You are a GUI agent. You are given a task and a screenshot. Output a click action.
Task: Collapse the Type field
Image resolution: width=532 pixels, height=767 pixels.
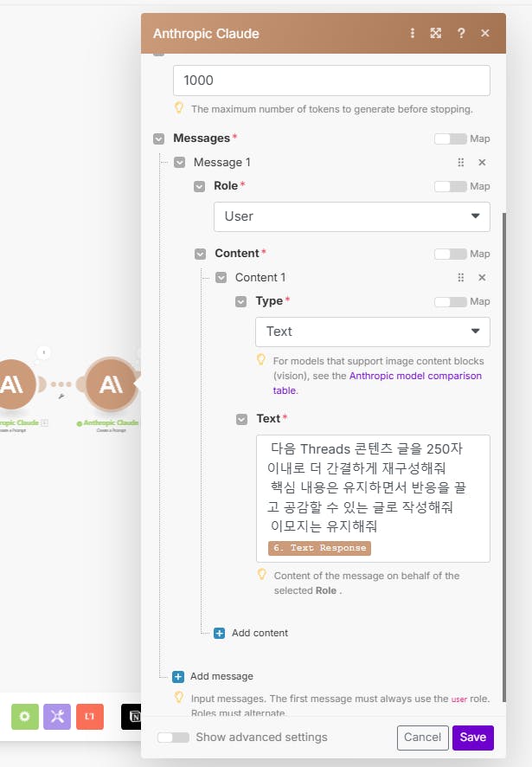(241, 302)
